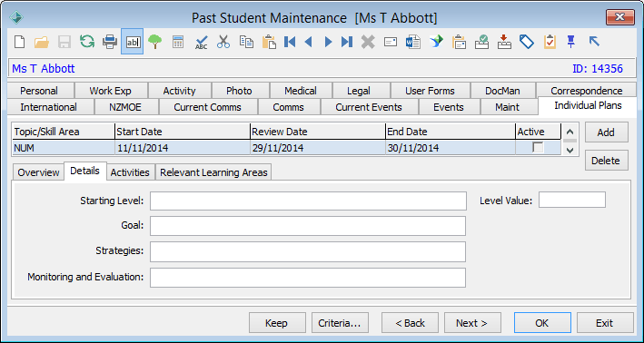Select the Legal tab
The image size is (644, 343).
pyautogui.click(x=359, y=91)
